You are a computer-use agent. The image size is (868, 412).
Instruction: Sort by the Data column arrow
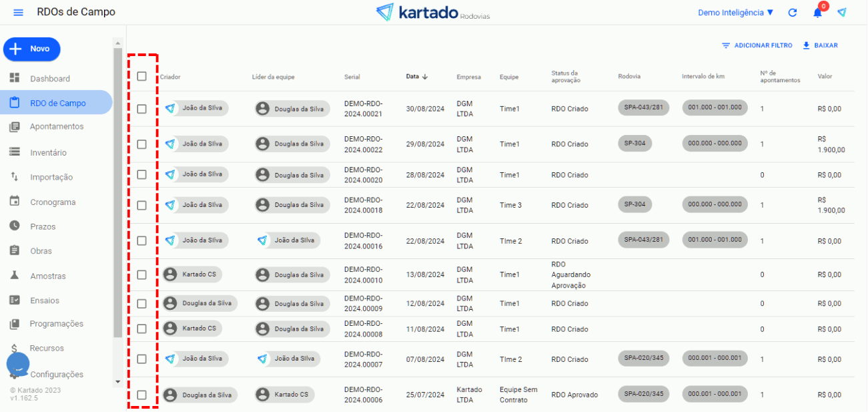coord(425,77)
